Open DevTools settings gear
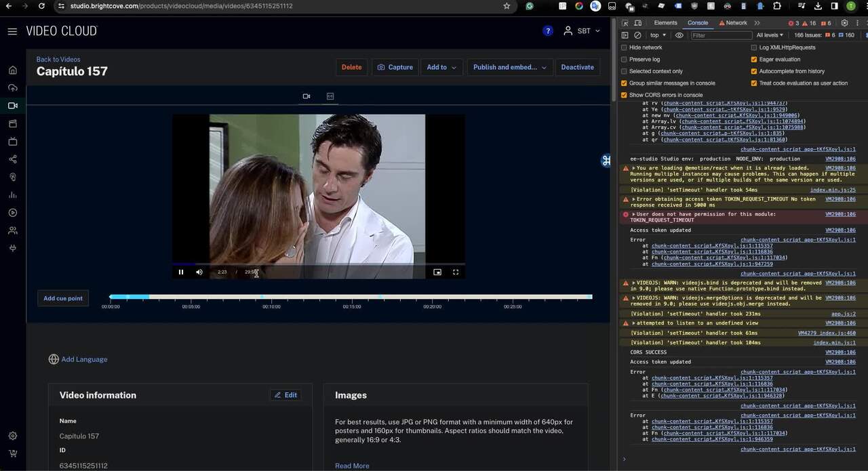 (844, 23)
